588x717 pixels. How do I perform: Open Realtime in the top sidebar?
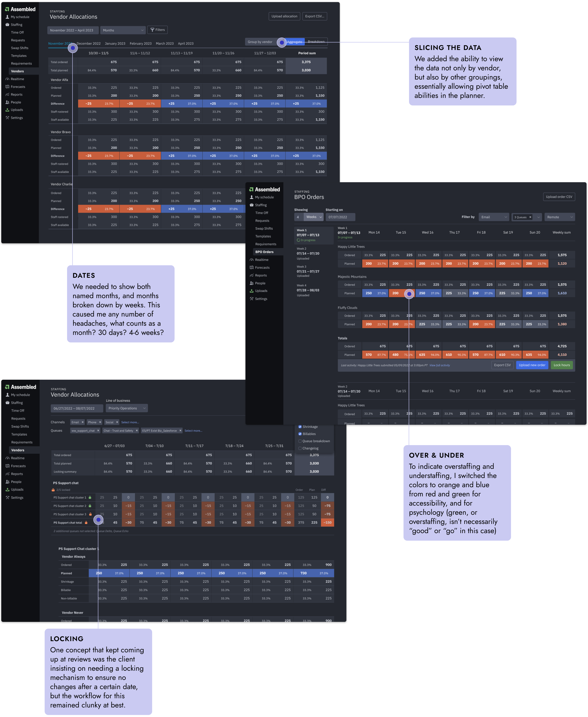tap(17, 79)
